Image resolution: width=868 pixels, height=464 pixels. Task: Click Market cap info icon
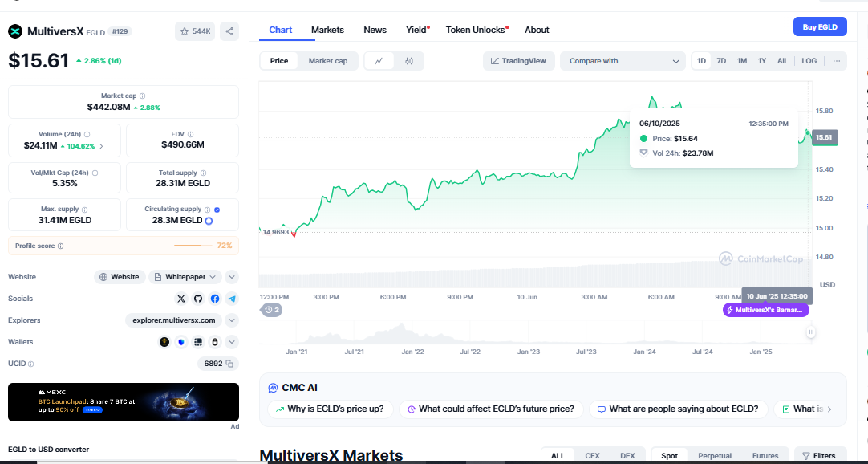click(143, 96)
